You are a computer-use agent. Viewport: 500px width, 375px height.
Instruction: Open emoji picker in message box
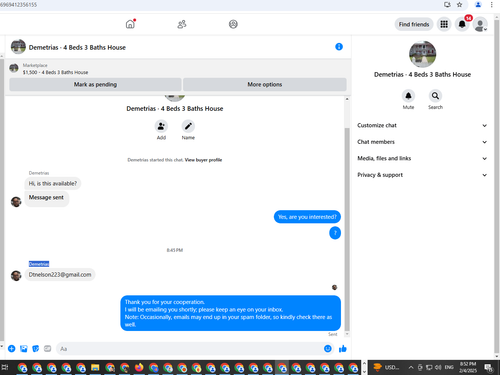(x=328, y=349)
